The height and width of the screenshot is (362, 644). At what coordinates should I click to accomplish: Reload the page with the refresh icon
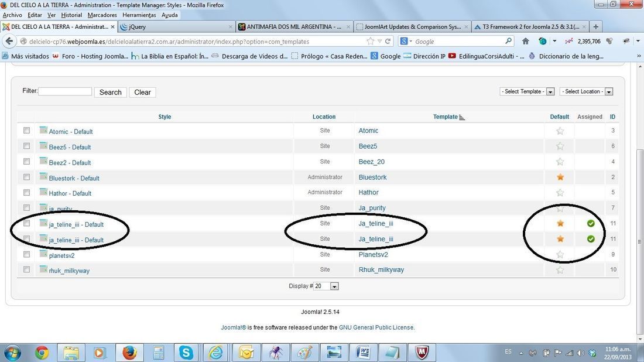(x=388, y=41)
